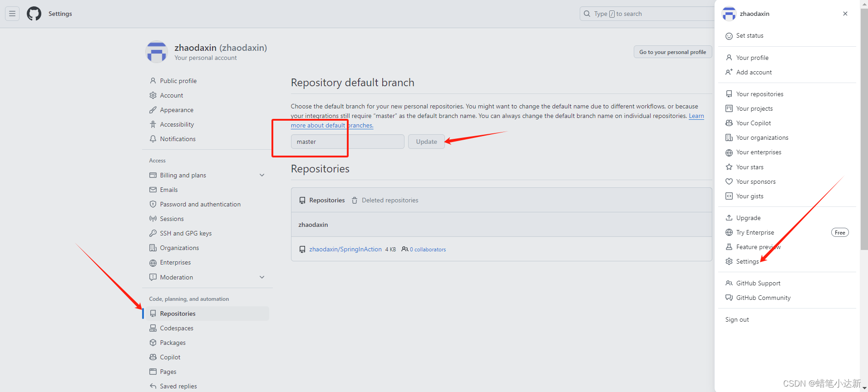The image size is (868, 392).
Task: Click the Your sponsors heart icon
Action: point(729,181)
